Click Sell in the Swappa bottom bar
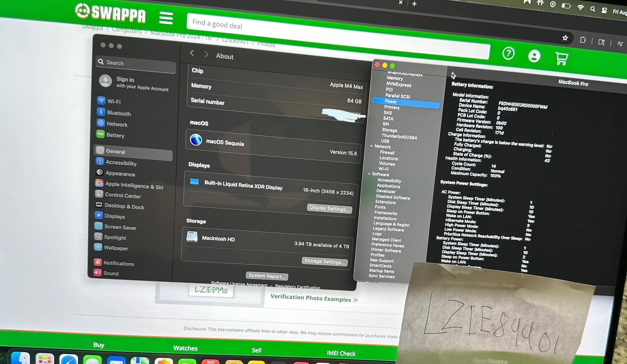 click(x=256, y=350)
